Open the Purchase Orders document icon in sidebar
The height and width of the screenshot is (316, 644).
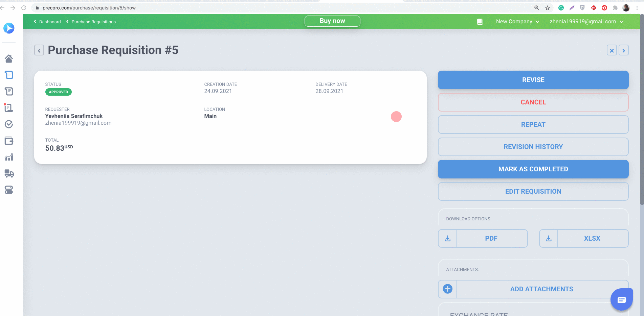(x=9, y=91)
